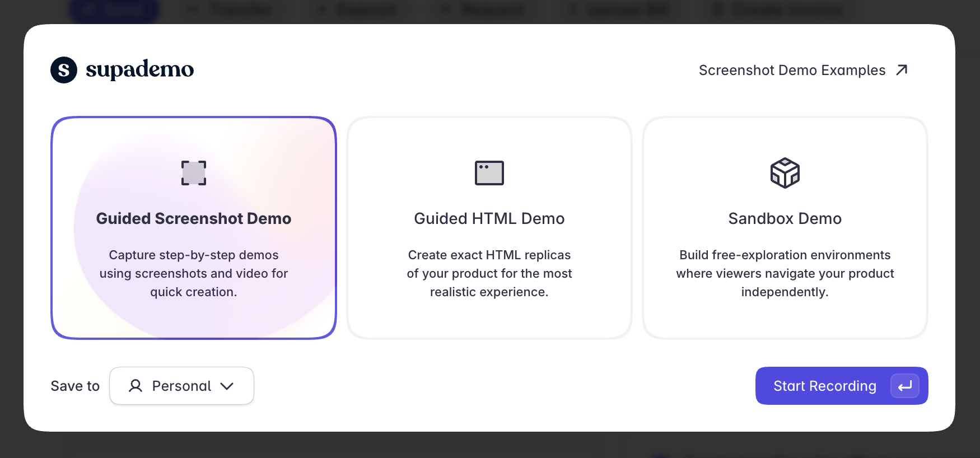Click the screenshot capture frame icon
Viewport: 980px width, 458px height.
point(194,173)
